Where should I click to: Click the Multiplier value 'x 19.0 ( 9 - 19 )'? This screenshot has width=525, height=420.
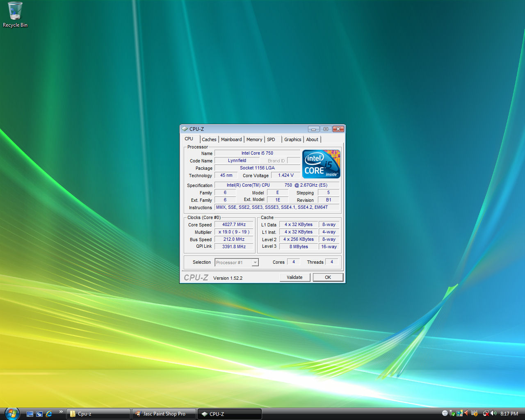coord(234,232)
